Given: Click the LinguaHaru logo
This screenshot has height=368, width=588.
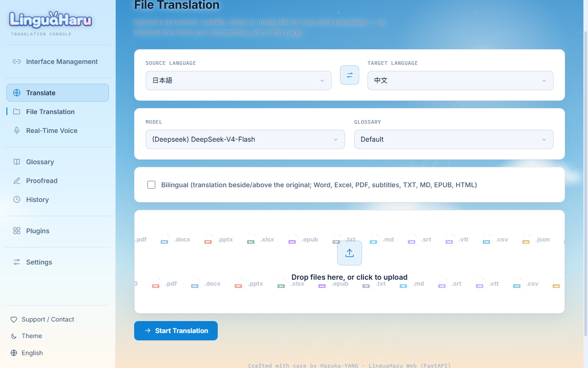Looking at the screenshot, I should (51, 20).
